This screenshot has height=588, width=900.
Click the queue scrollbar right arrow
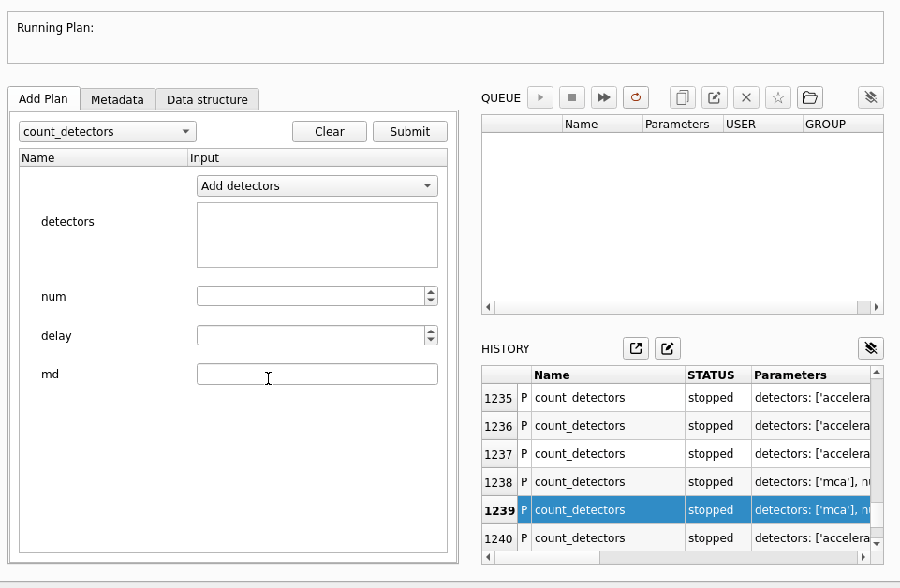[877, 307]
